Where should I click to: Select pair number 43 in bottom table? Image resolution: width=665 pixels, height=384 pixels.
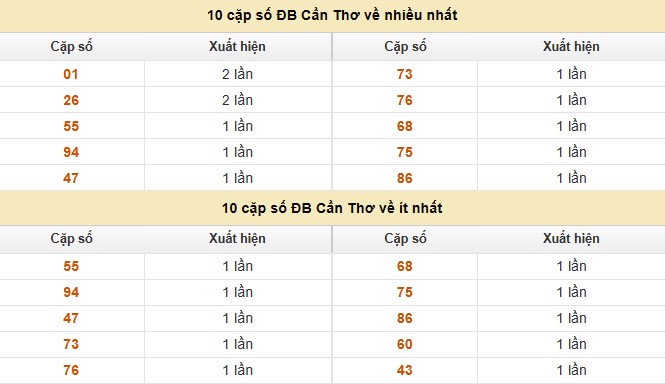tap(405, 370)
